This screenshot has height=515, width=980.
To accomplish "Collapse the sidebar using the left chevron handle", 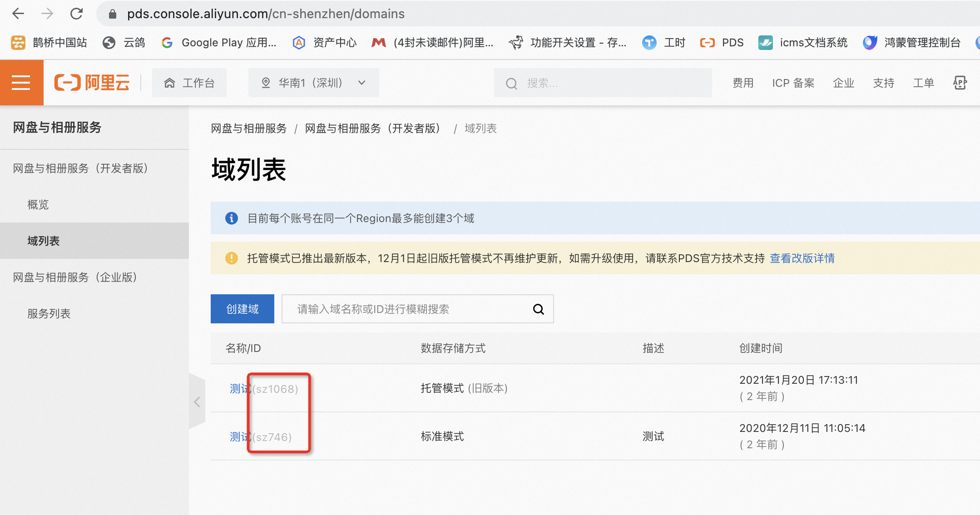I will coord(197,401).
